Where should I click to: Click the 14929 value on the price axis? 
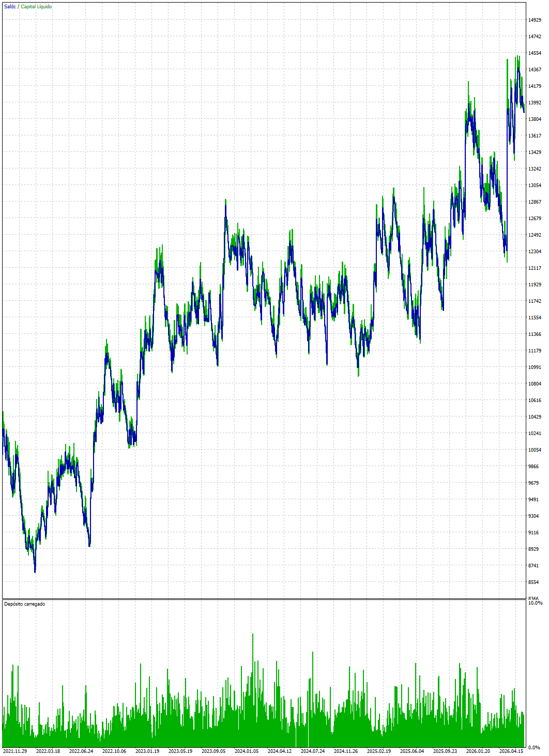(x=535, y=20)
